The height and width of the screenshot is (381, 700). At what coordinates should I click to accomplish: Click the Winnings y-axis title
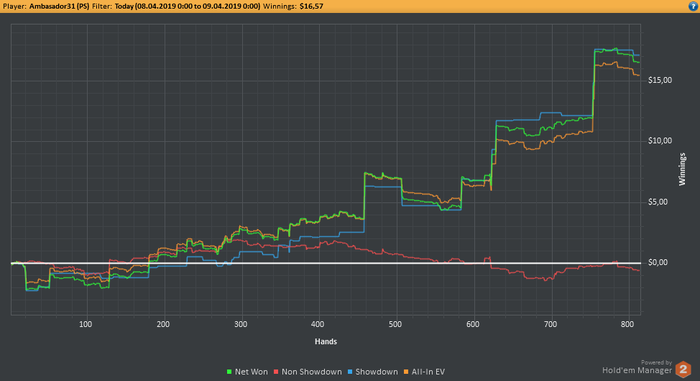click(x=682, y=169)
